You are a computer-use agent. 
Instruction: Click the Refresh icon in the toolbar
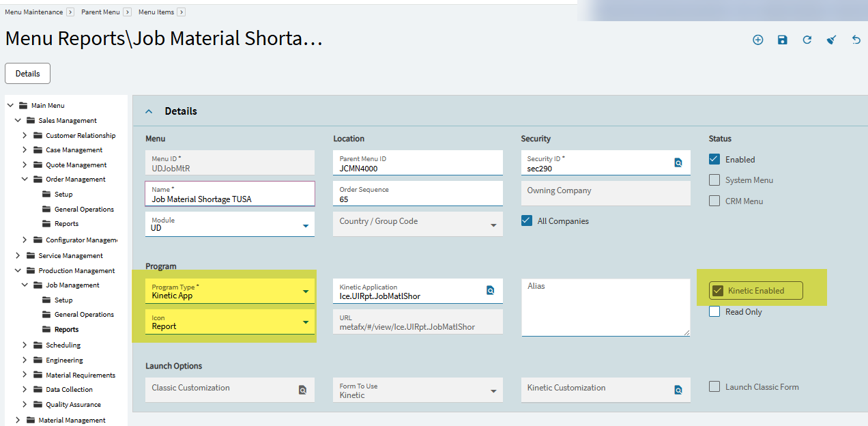(x=807, y=40)
